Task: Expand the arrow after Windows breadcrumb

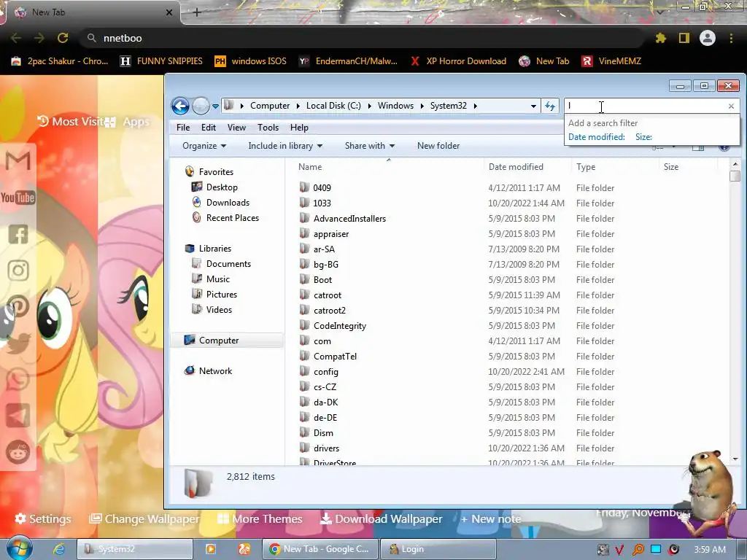Action: pos(422,106)
